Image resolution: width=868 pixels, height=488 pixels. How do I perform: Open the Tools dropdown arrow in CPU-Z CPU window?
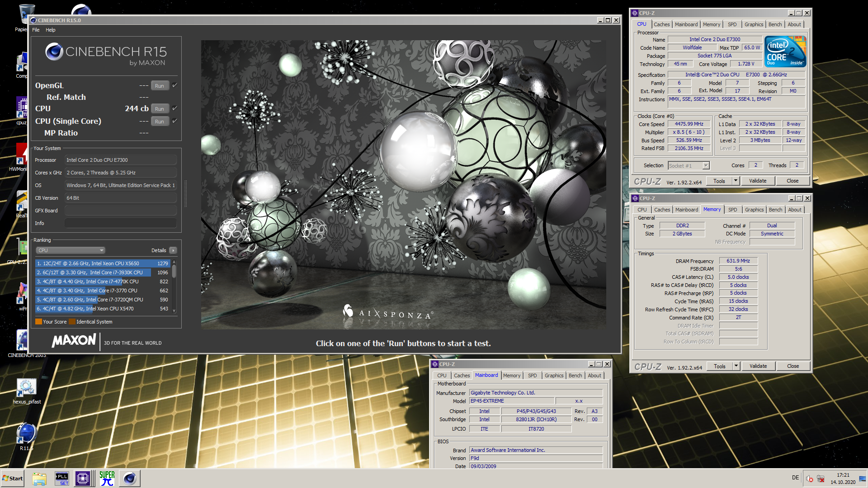pos(736,181)
